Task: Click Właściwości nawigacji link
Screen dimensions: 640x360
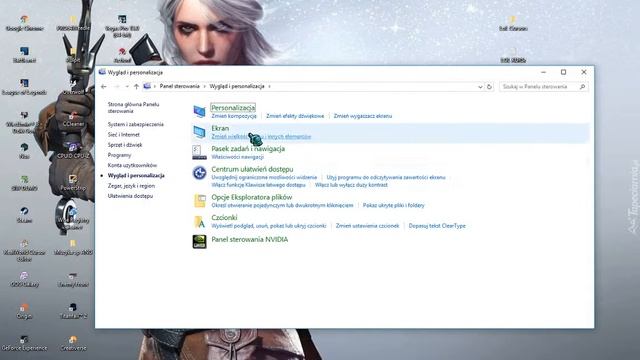Action: coord(238,157)
